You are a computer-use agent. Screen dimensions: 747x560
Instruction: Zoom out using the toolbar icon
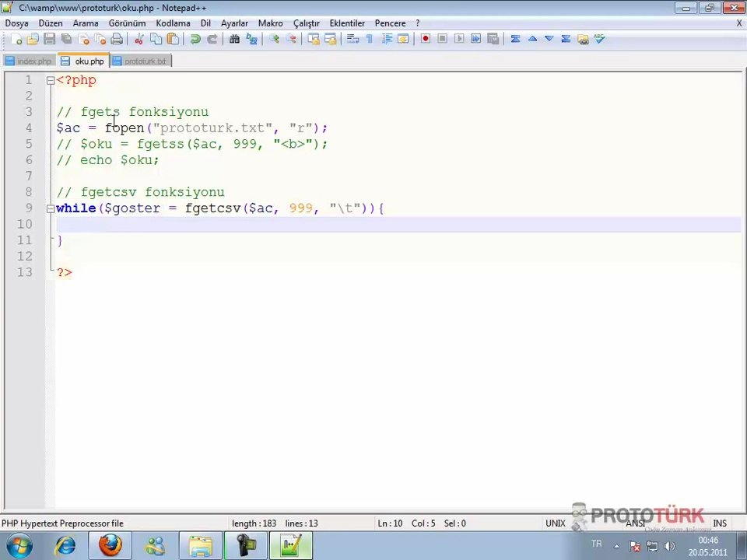click(x=290, y=40)
